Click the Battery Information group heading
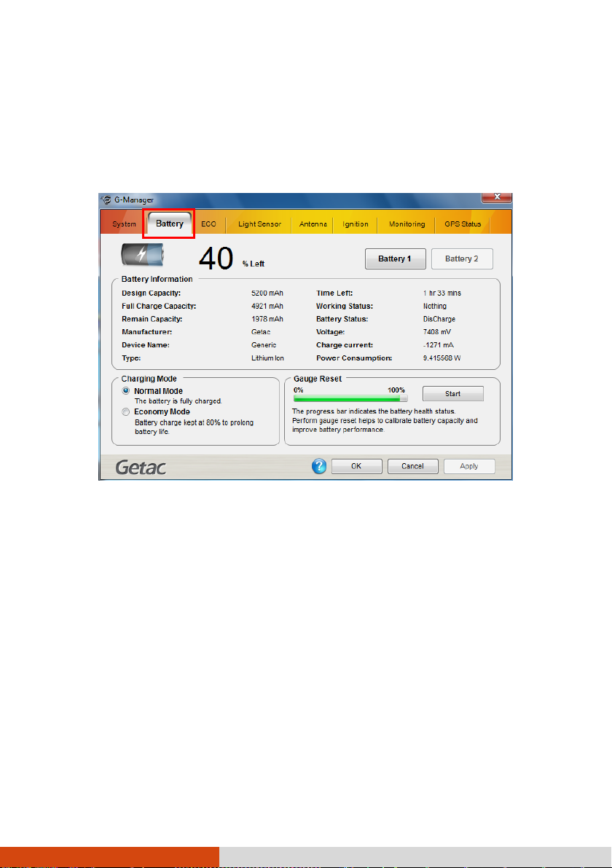The width and height of the screenshot is (612, 868). pos(157,279)
